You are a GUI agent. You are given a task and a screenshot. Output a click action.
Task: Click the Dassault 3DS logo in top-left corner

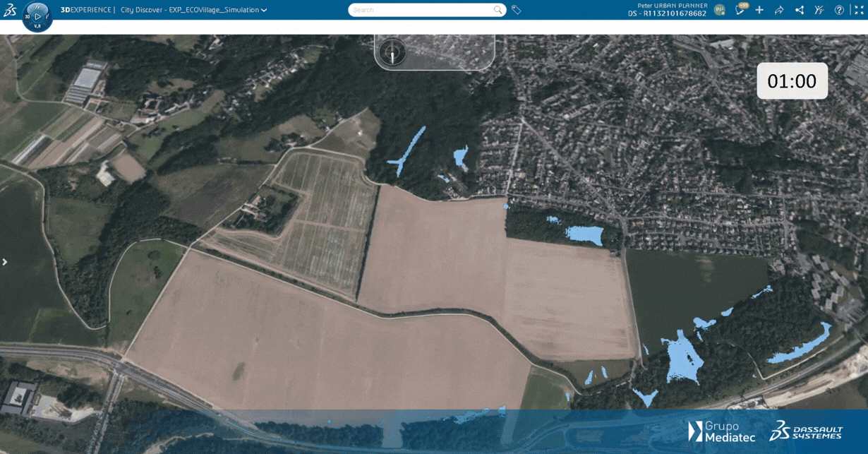coord(10,10)
